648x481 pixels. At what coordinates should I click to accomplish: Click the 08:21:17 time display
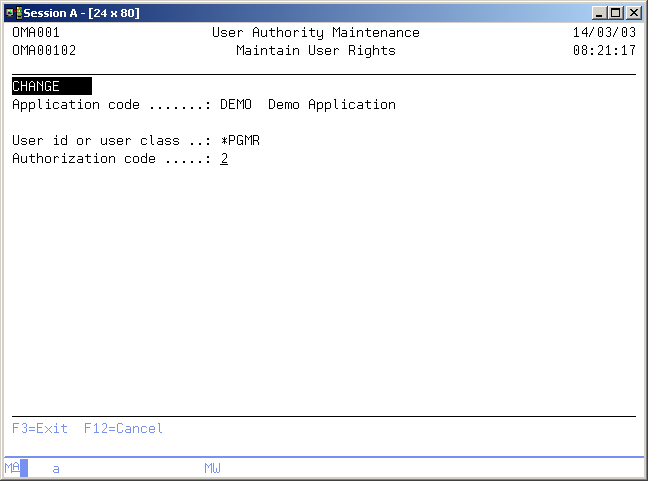(x=604, y=50)
